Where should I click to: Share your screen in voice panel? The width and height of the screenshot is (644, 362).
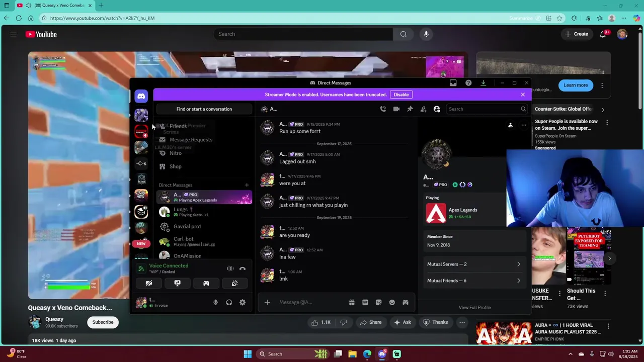[177, 284]
